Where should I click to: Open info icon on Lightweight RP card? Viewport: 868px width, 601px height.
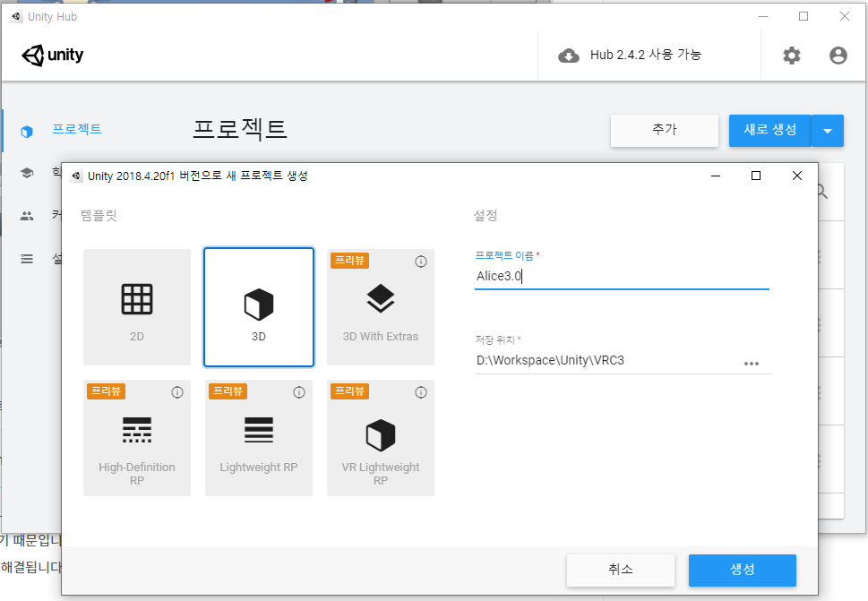[x=299, y=392]
